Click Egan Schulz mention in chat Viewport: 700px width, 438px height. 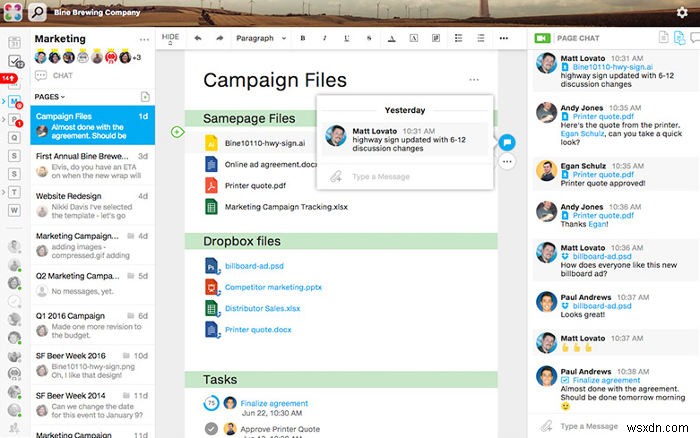582,133
